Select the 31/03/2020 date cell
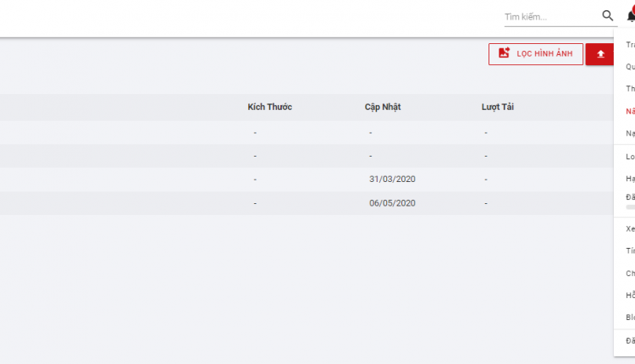The width and height of the screenshot is (635, 364). point(392,179)
